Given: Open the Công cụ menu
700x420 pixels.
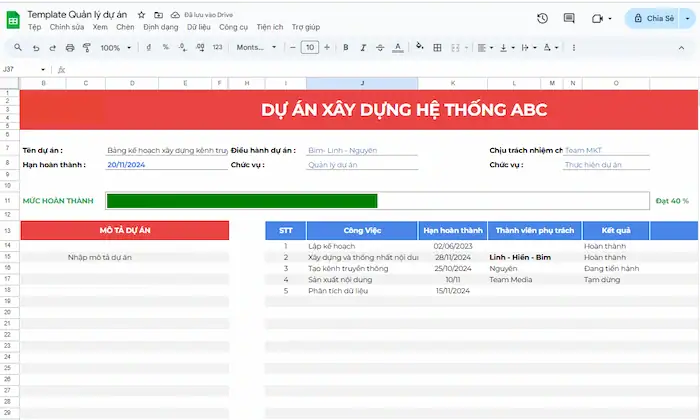Looking at the screenshot, I should click(x=233, y=27).
